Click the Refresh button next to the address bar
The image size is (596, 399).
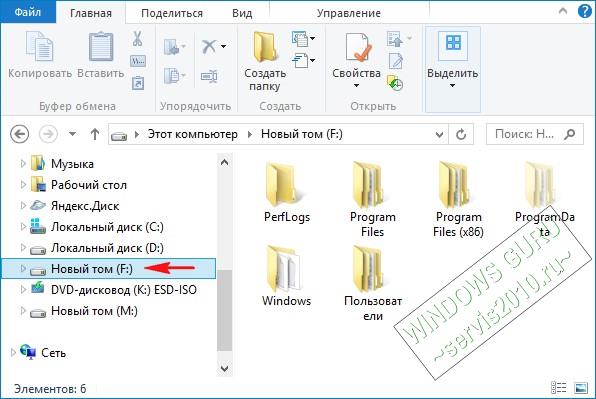pyautogui.click(x=461, y=134)
